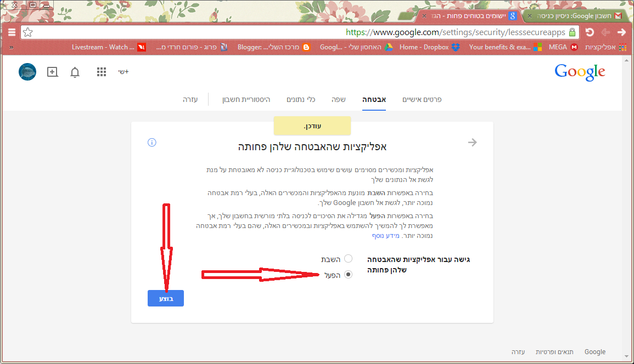Click the page scrollbar down arrow

coord(627,356)
